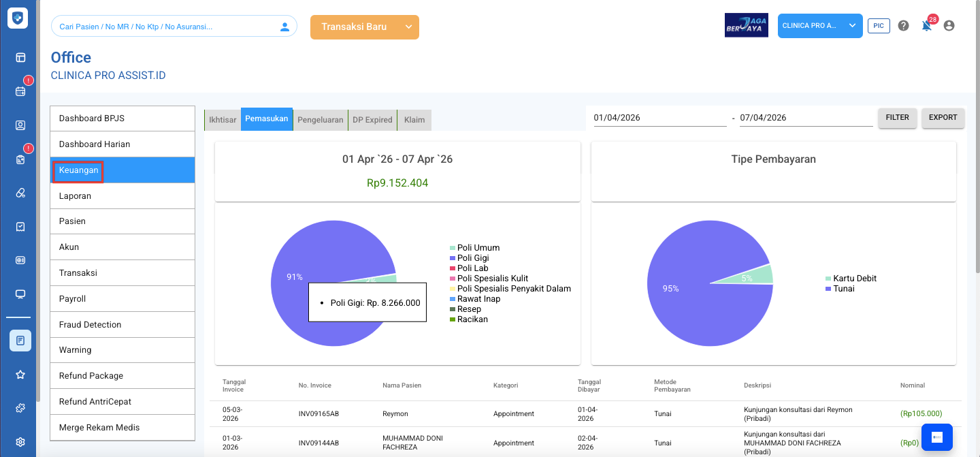Click the EXPORT button
This screenshot has width=980, height=457.
click(x=943, y=118)
